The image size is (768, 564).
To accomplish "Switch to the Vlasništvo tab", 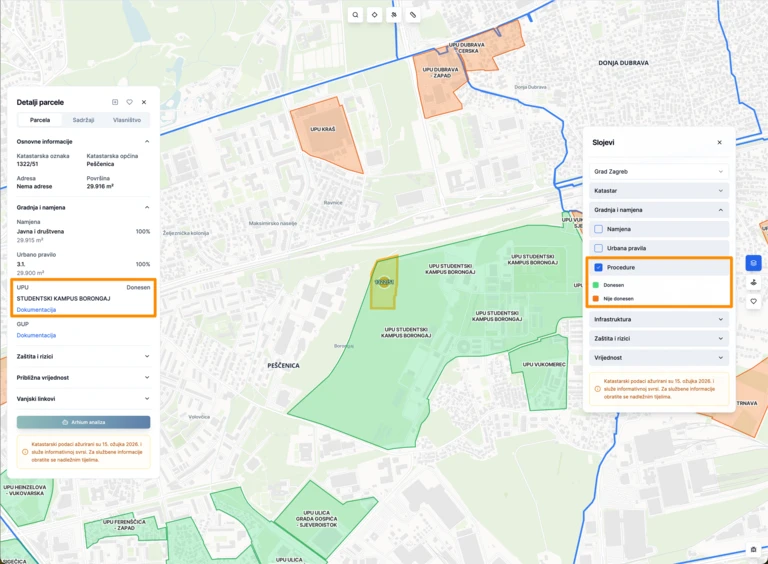I will pyautogui.click(x=126, y=120).
